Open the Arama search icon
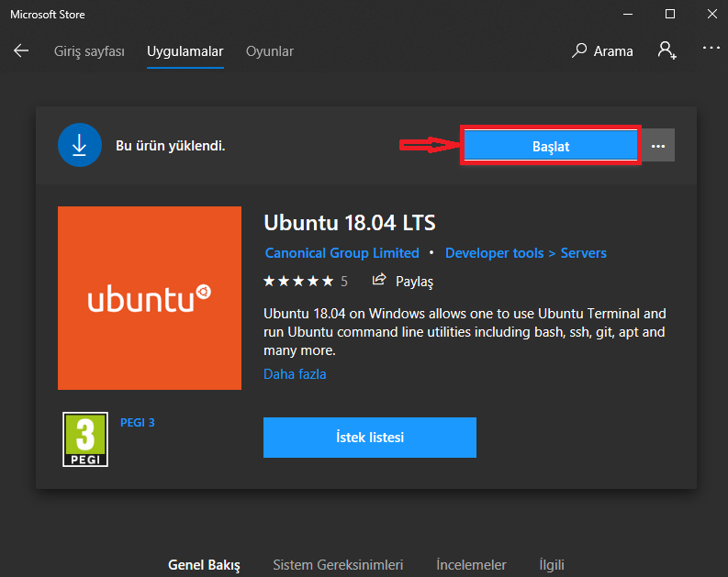The height and width of the screenshot is (577, 728). coord(579,51)
